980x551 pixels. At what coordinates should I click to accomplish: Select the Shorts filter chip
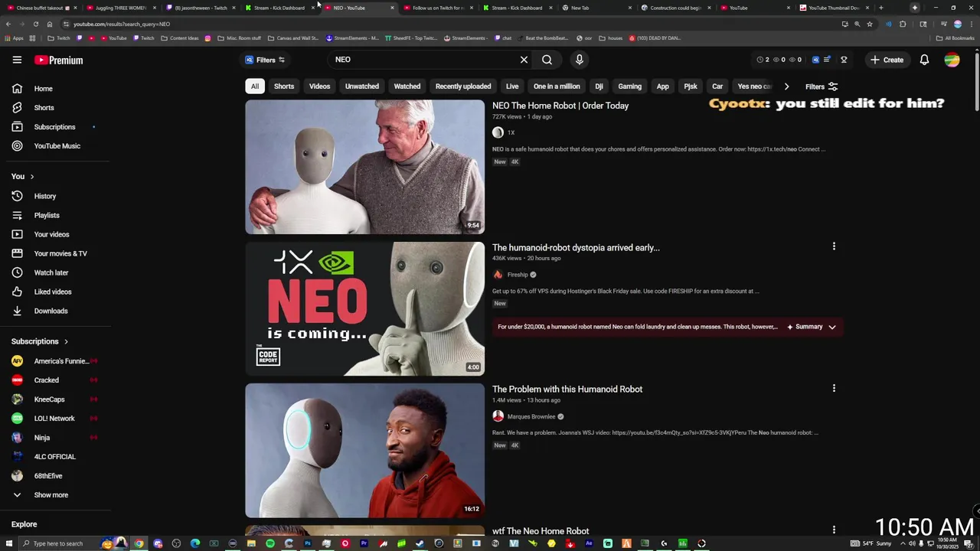(x=284, y=86)
